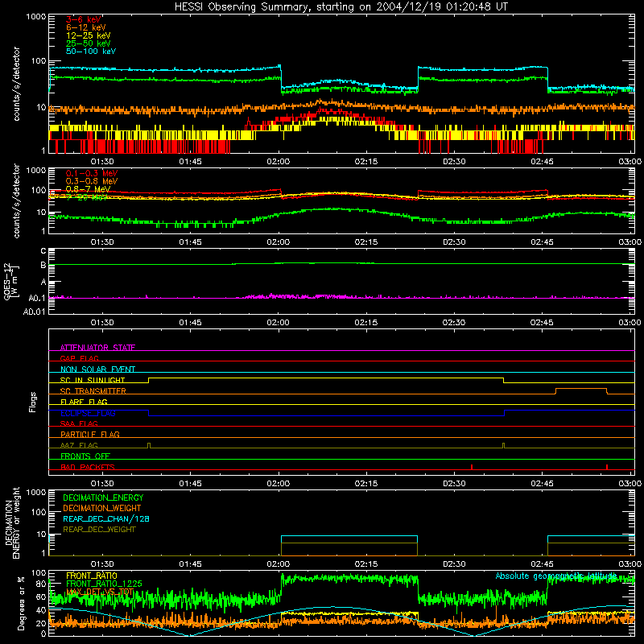This screenshot has width=644, height=644.
Task: Select the SC_TRANSMITTER flag label
Action: pos(93,390)
